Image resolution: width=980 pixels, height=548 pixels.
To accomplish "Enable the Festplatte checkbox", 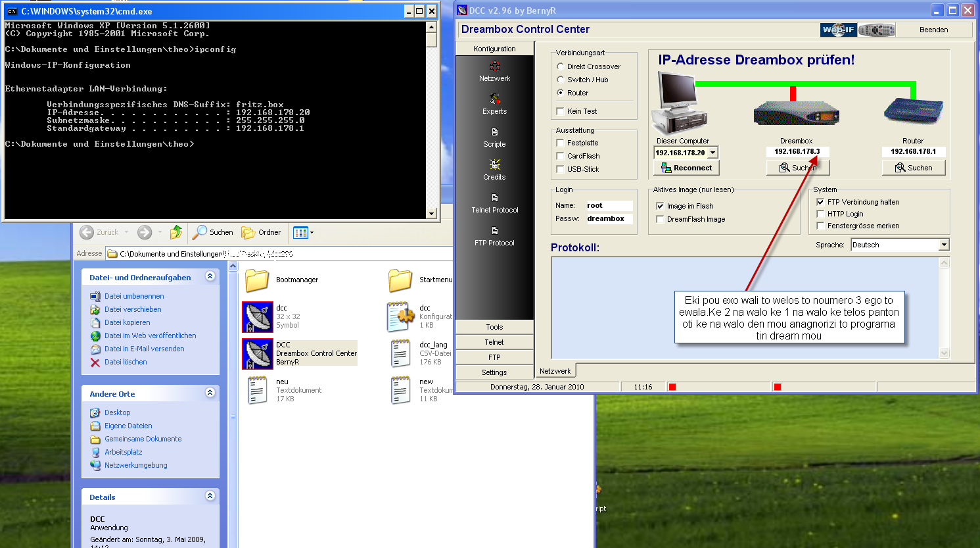I will [561, 143].
